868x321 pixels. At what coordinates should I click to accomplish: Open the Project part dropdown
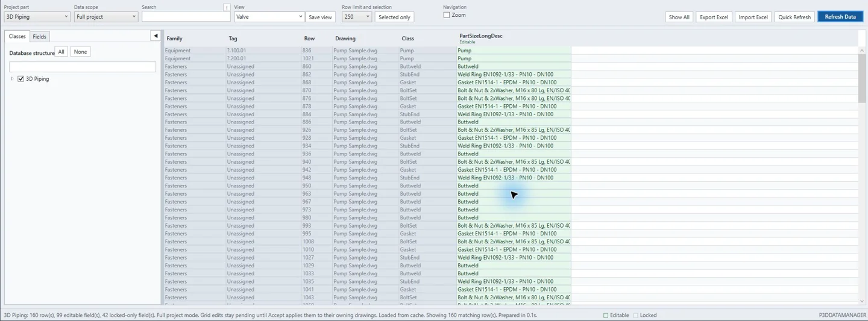[x=37, y=17]
